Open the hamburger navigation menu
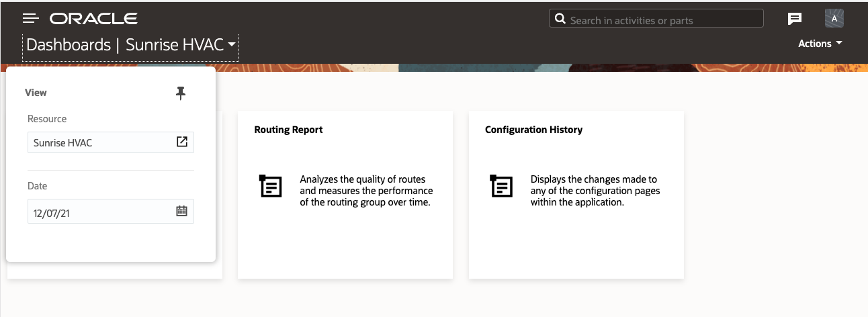This screenshot has height=317, width=868. pyautogui.click(x=31, y=19)
